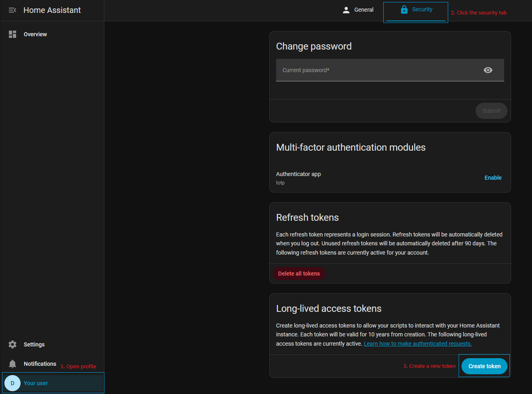532x394 pixels.
Task: Click the user avatar D badge
Action: [12, 383]
